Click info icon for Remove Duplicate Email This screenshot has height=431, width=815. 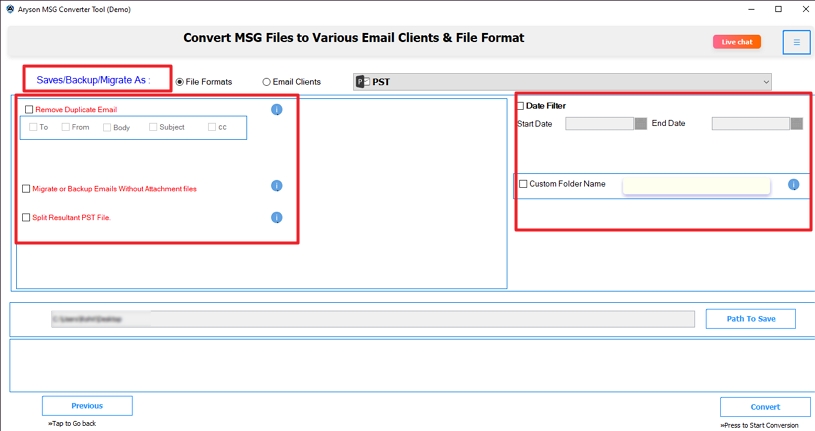(277, 110)
